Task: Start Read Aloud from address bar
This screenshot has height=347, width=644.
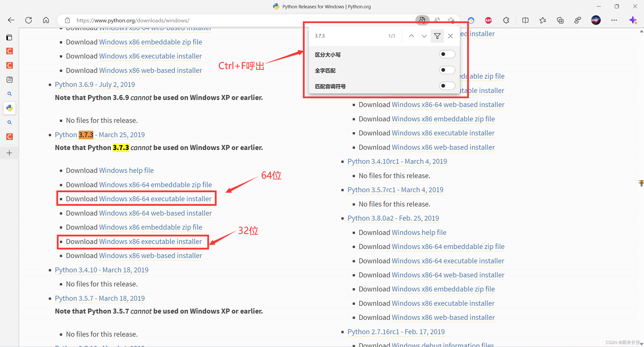Action: 437,20
